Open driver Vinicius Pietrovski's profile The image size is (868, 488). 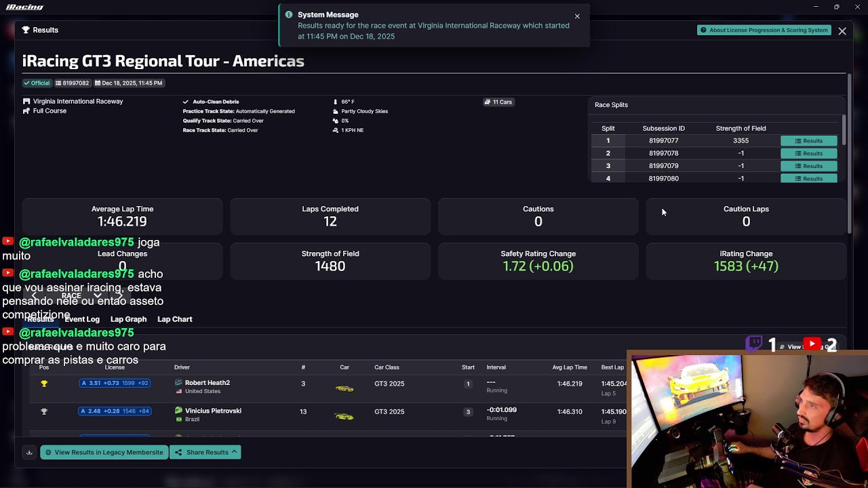point(213,411)
